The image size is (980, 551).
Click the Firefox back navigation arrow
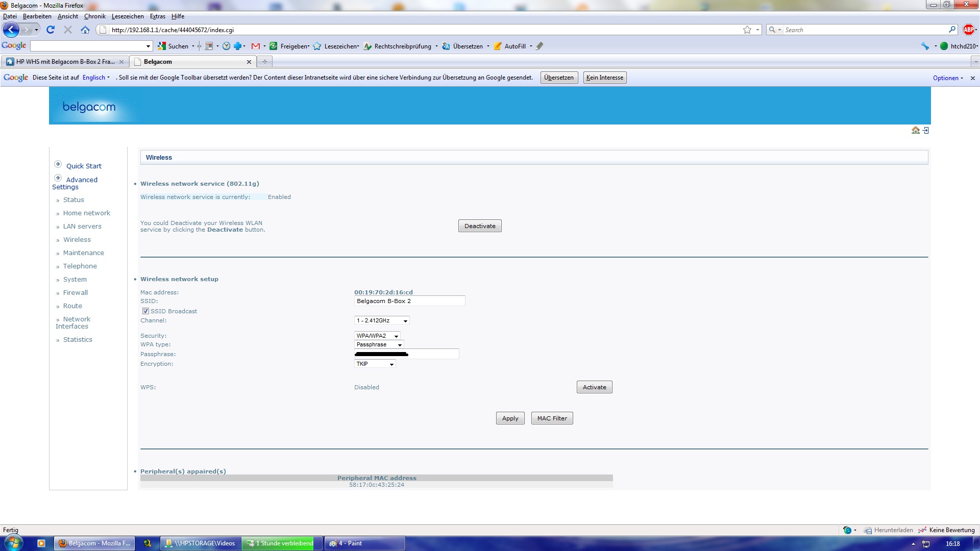11,30
